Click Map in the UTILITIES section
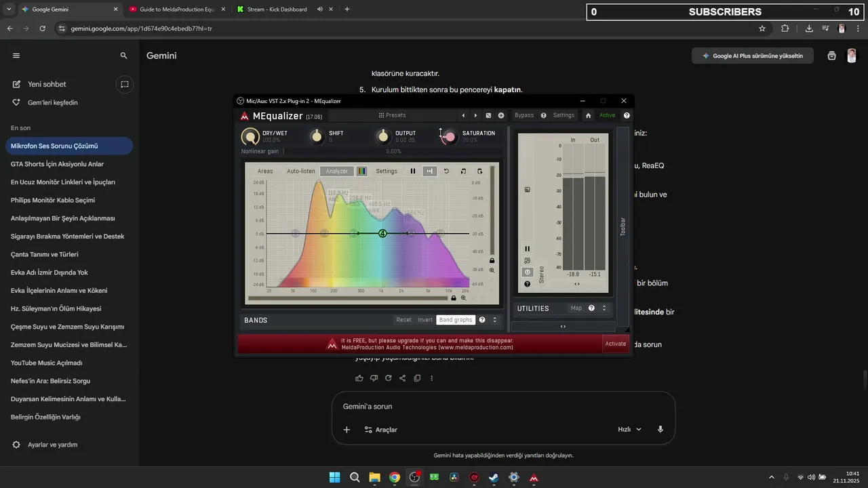The width and height of the screenshot is (868, 488). point(576,308)
